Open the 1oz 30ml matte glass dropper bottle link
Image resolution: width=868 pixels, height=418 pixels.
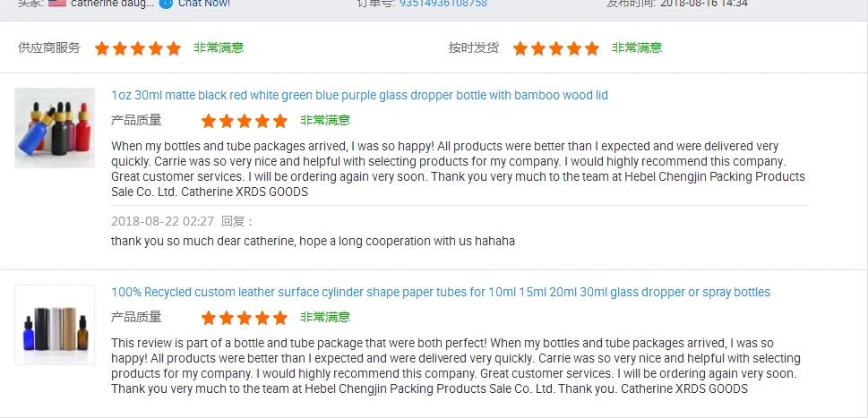(x=359, y=95)
